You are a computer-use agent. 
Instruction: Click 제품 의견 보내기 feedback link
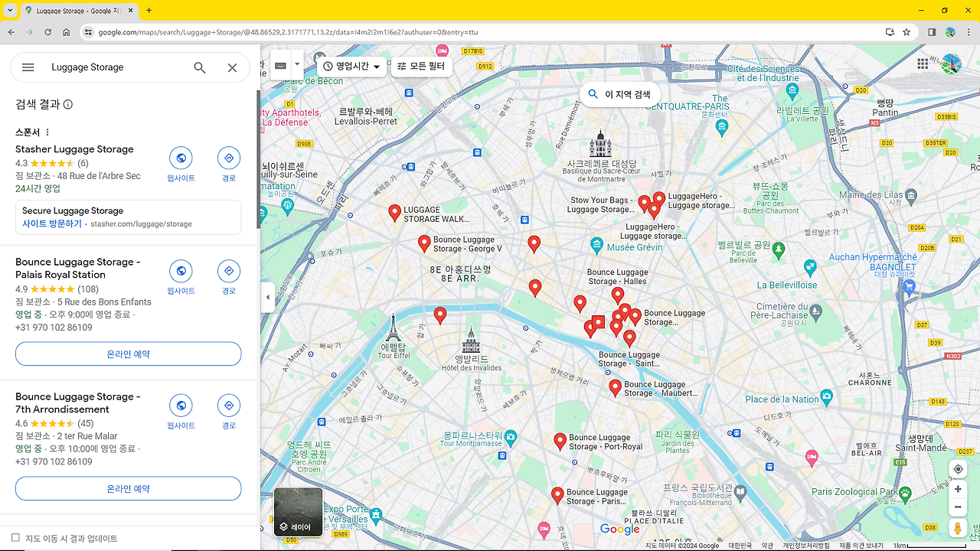pyautogui.click(x=861, y=546)
